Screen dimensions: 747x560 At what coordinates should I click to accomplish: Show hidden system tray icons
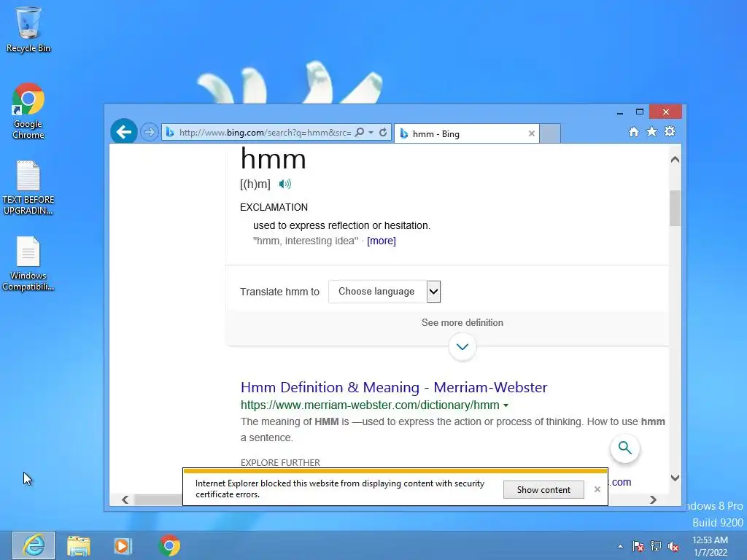[620, 547]
